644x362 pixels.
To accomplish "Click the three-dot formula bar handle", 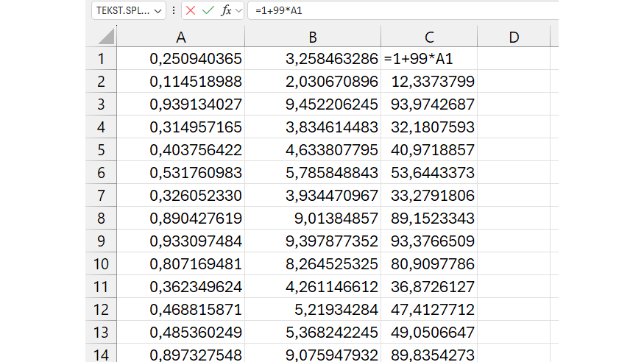I will pyautogui.click(x=174, y=10).
